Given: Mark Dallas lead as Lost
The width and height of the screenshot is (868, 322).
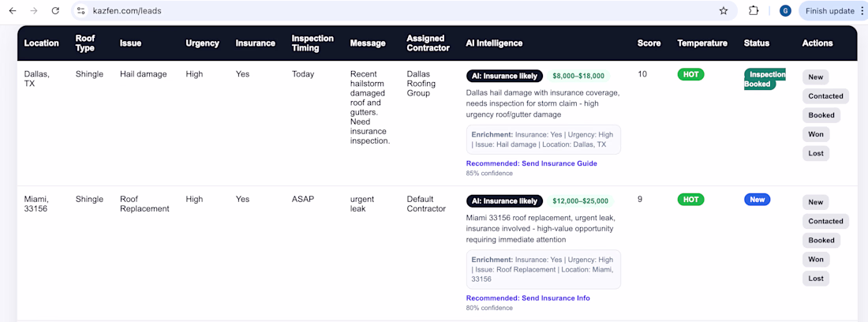Looking at the screenshot, I should 815,153.
